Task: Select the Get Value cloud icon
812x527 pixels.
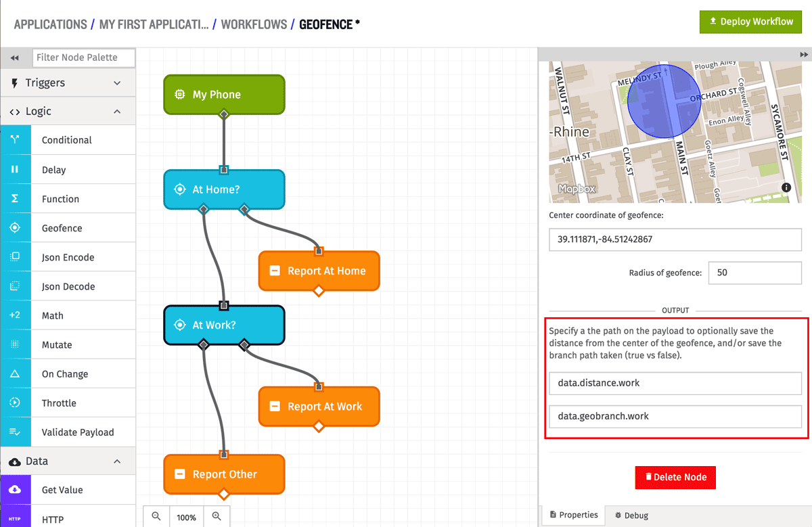Action: point(15,490)
